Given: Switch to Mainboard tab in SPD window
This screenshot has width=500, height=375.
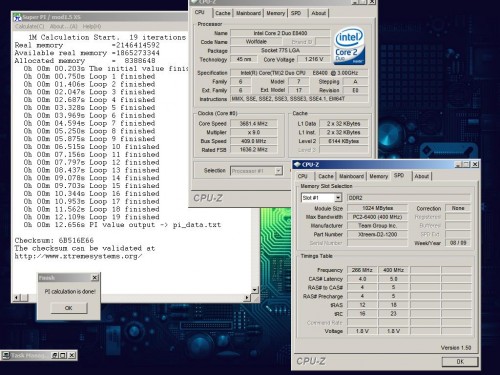Looking at the screenshot, I should [351, 176].
